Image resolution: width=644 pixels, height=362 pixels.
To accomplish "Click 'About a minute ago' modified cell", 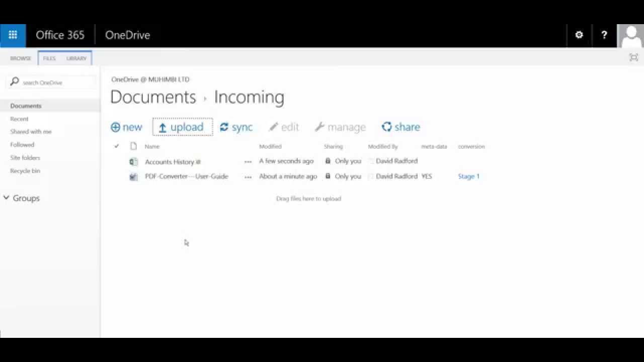I will 288,176.
